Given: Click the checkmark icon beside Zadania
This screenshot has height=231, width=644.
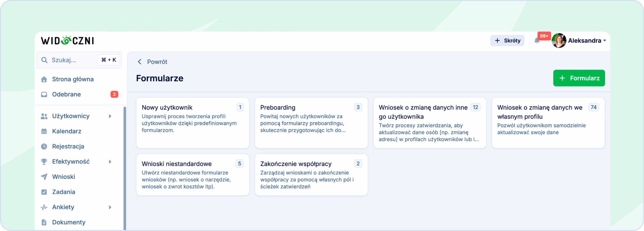Looking at the screenshot, I should pos(44,192).
